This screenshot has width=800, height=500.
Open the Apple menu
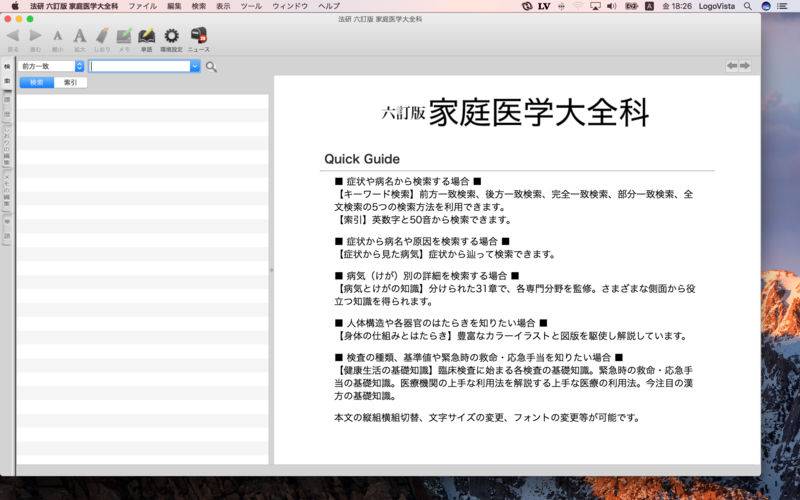(15, 6)
